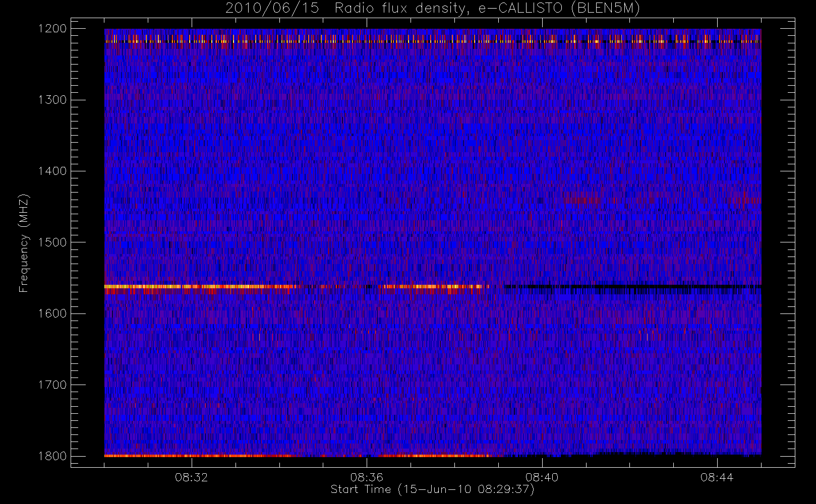Click the 1700 frequency tick label

tap(52, 385)
